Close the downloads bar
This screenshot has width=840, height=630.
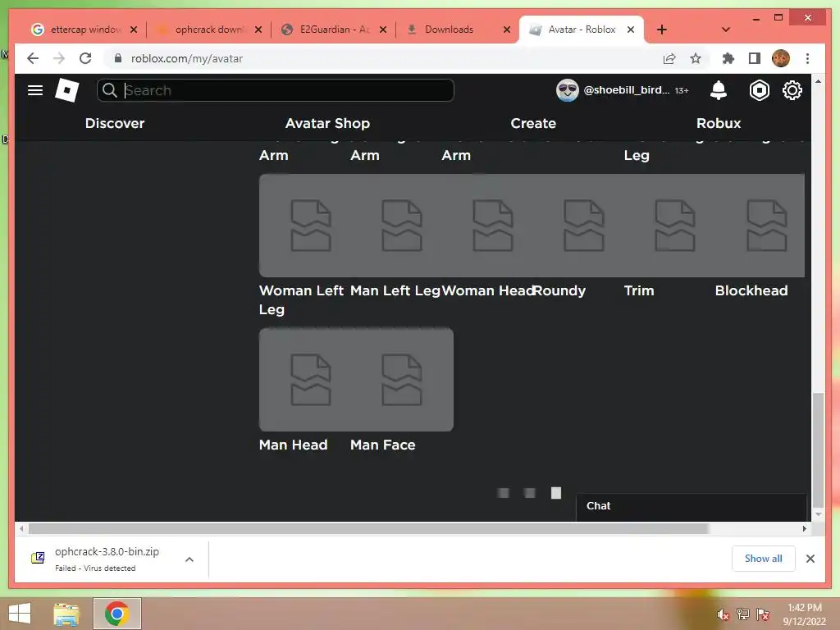pyautogui.click(x=810, y=559)
